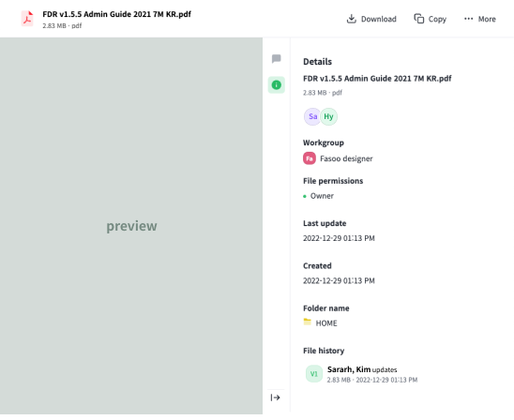Click the Copy button label
This screenshot has height=420, width=514.
click(437, 19)
